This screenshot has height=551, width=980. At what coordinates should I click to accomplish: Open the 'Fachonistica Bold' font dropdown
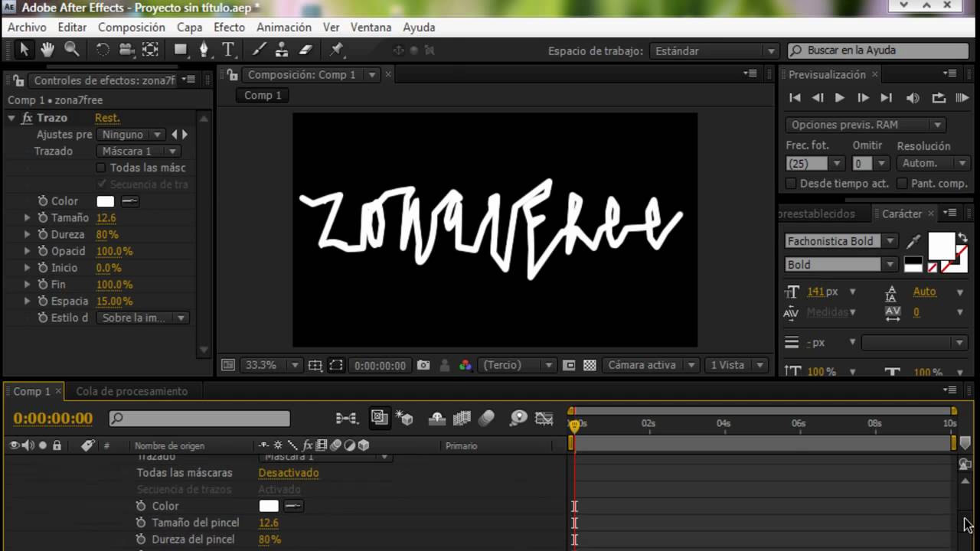(841, 241)
